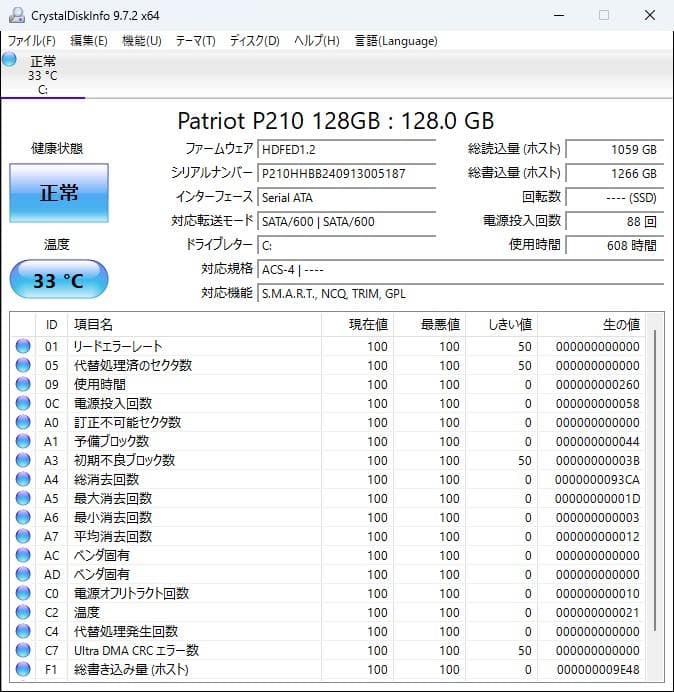Click status orb for 05 代替処理済のセクタ数
The image size is (674, 692).
[23, 365]
